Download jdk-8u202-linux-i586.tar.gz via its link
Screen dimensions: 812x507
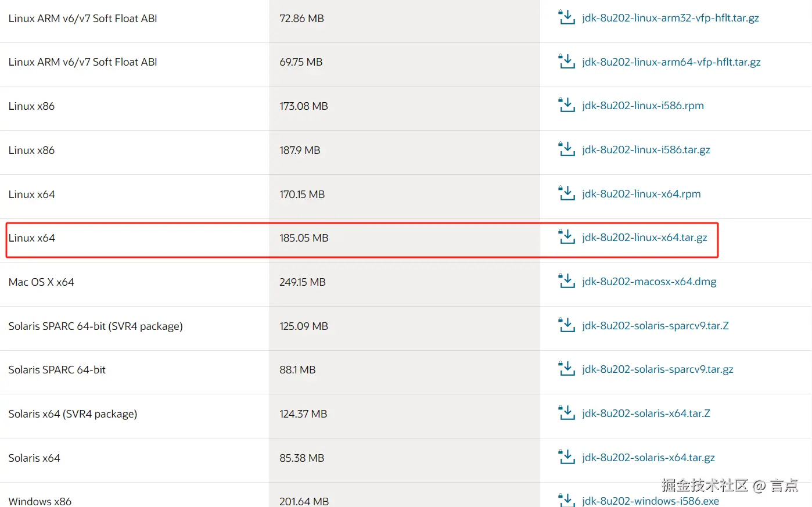646,150
